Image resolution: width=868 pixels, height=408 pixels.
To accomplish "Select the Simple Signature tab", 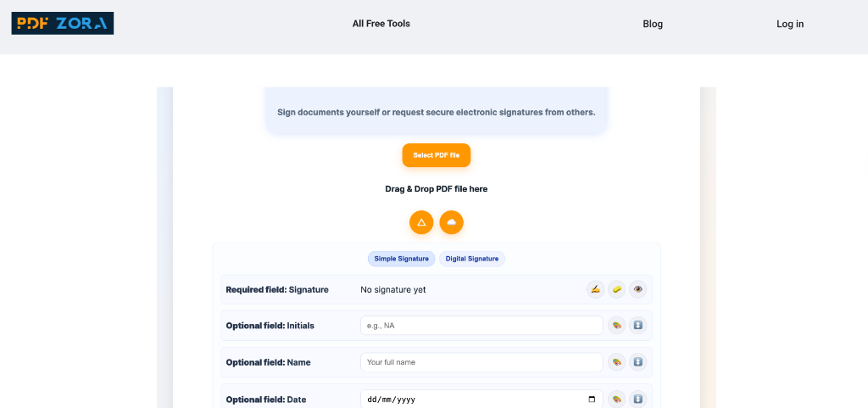I will tap(402, 259).
